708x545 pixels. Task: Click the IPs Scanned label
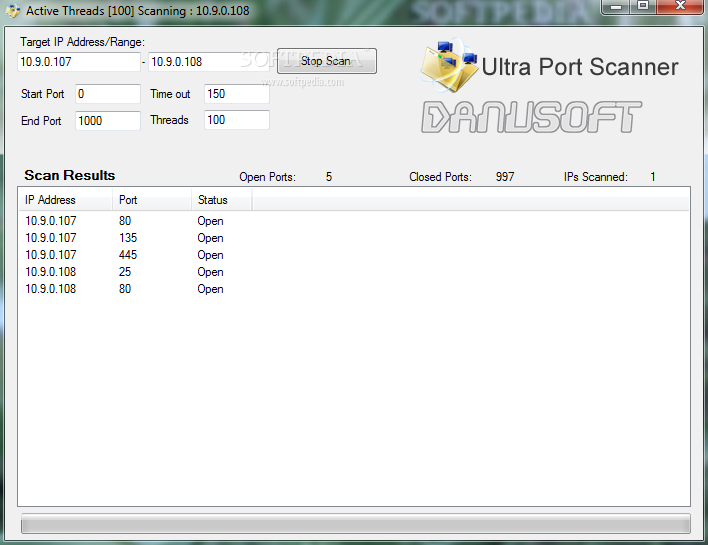coord(596,177)
